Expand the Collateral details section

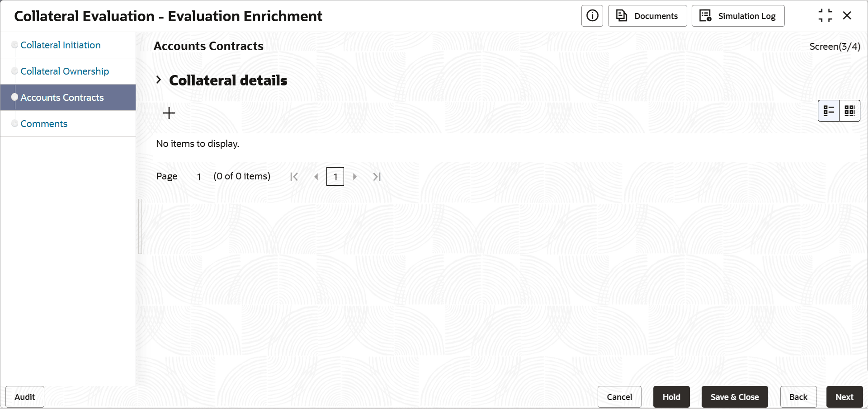click(159, 80)
